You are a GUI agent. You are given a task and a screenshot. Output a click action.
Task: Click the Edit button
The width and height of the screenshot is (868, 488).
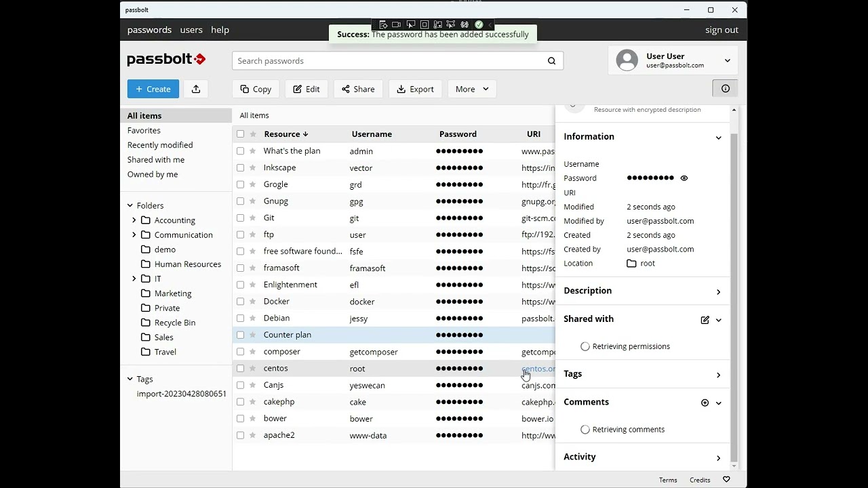(x=307, y=89)
